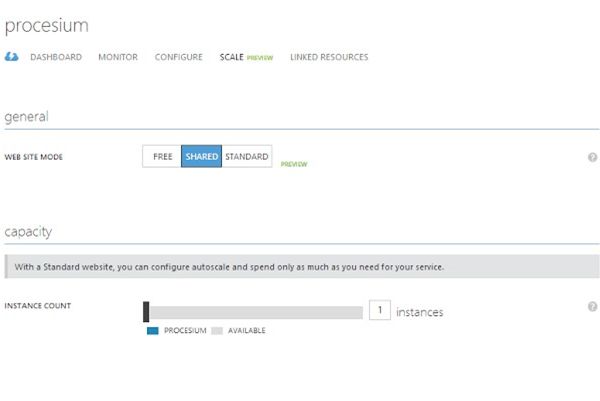Viewport: 600px width, 401px height.
Task: Open the quick start cloud icon tab
Action: click(x=11, y=57)
